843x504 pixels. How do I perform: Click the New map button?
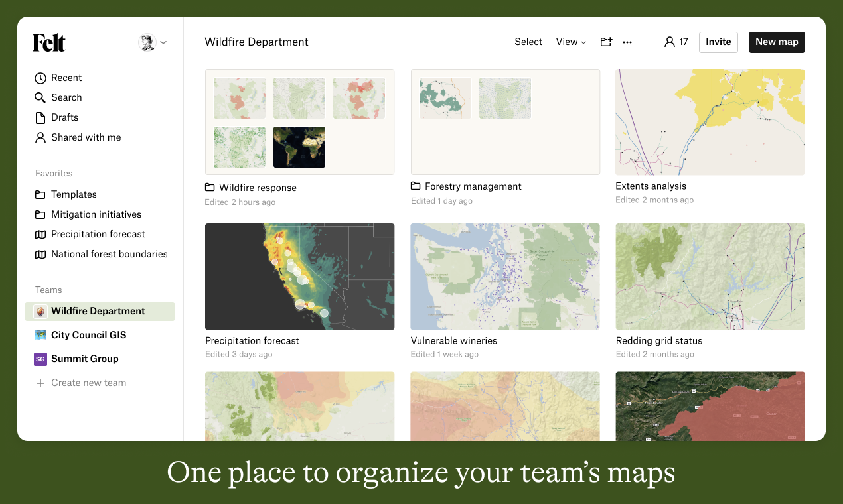tap(777, 42)
